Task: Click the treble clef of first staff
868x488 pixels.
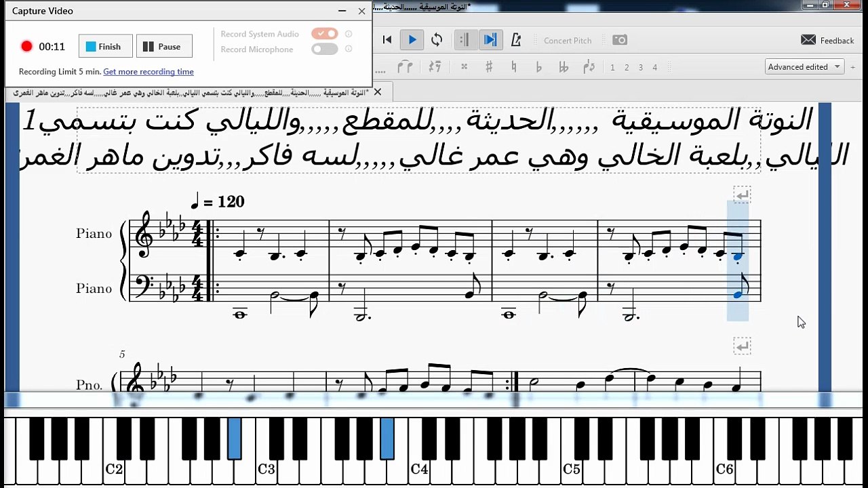Action: tap(144, 235)
